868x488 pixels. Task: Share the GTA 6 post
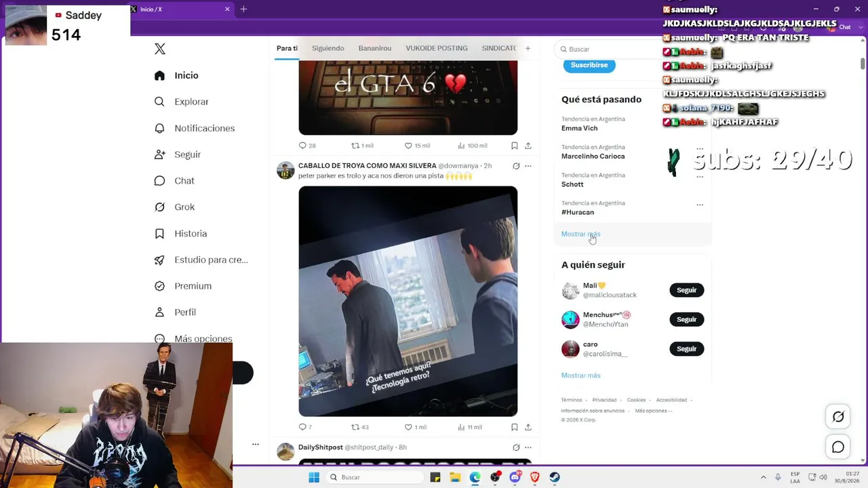[528, 146]
